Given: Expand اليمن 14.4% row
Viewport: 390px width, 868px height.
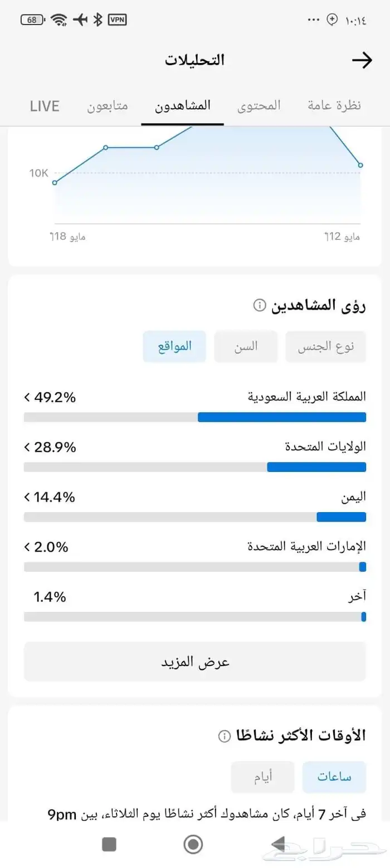Looking at the screenshot, I should [195, 496].
